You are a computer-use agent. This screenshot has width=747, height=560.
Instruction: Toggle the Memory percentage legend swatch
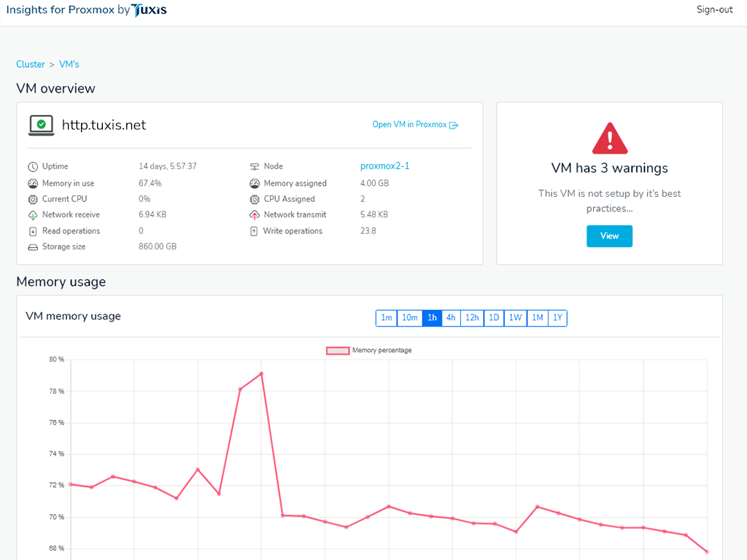(x=338, y=351)
